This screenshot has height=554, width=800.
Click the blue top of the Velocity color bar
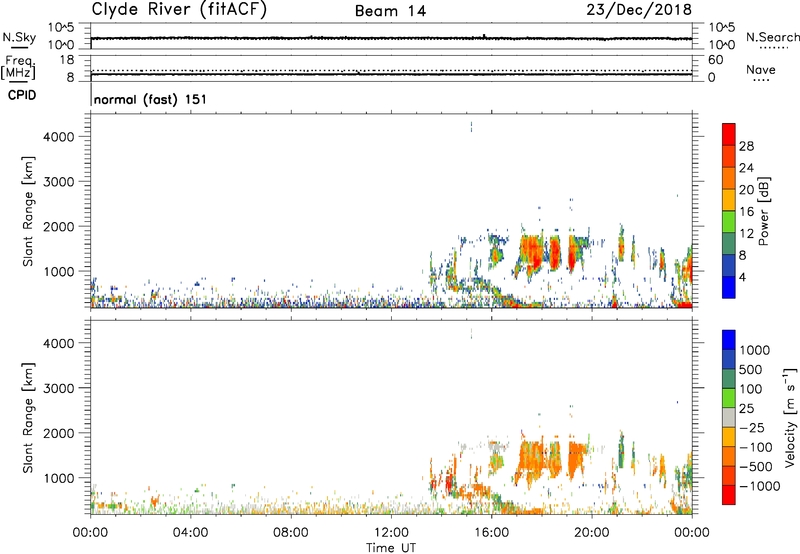coord(729,340)
